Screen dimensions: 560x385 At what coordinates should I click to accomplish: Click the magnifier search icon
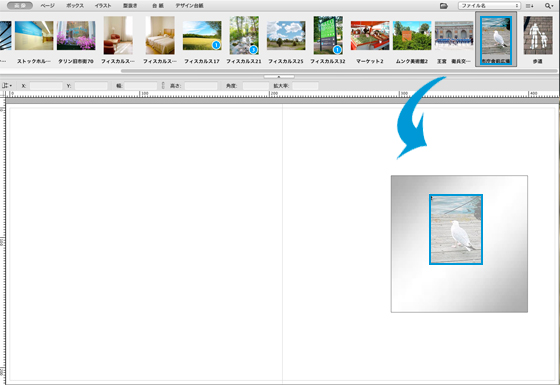[x=548, y=6]
